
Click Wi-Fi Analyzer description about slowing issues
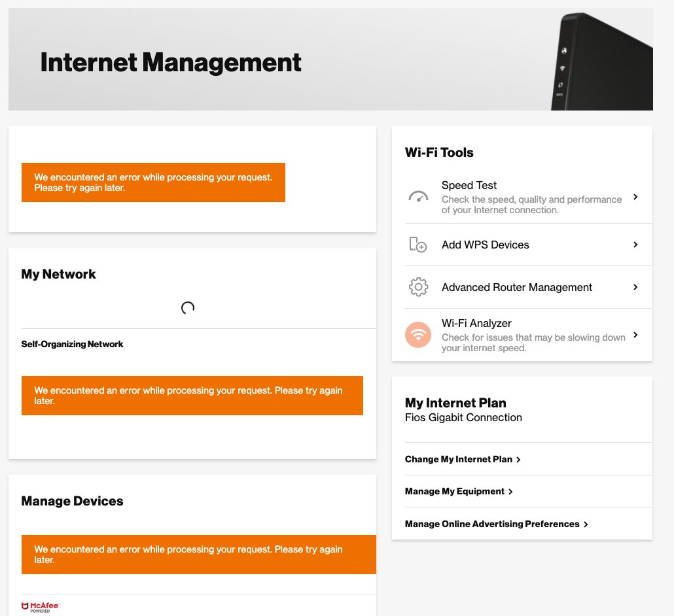point(533,343)
